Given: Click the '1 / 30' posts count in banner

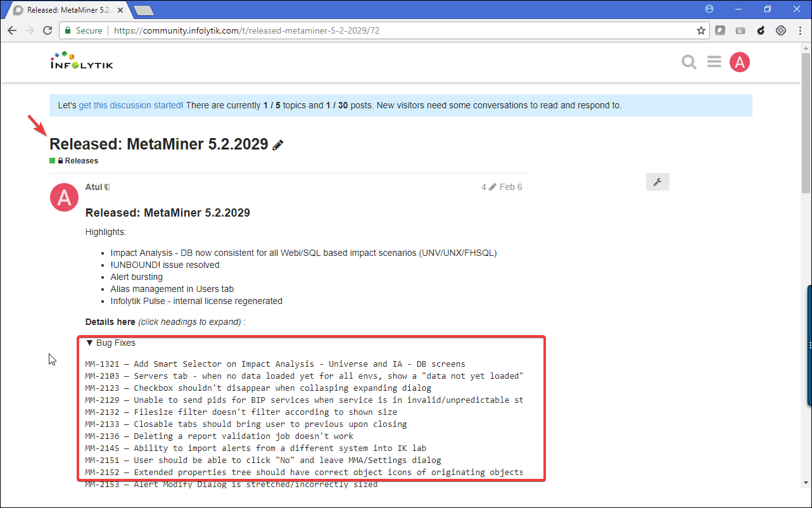Looking at the screenshot, I should (336, 105).
